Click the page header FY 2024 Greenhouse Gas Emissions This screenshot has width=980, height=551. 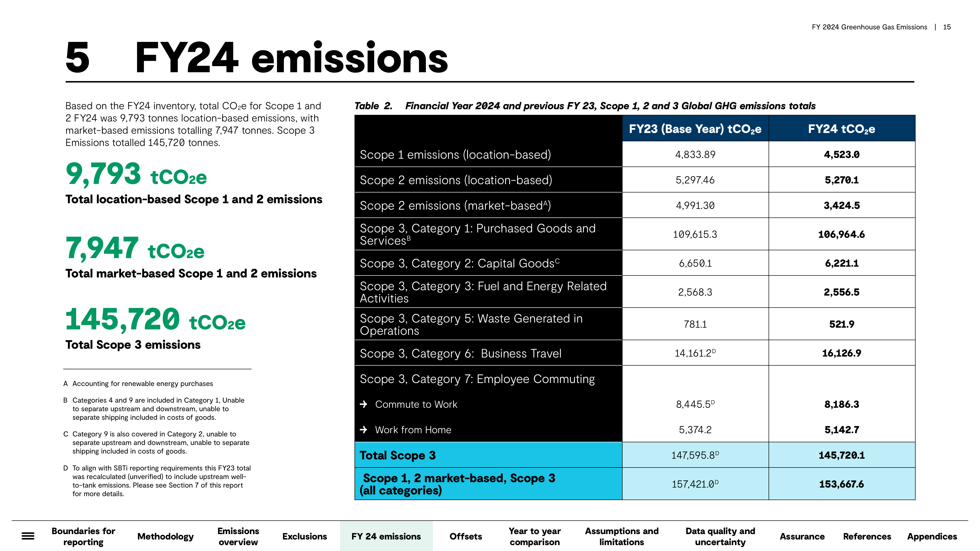(x=869, y=27)
